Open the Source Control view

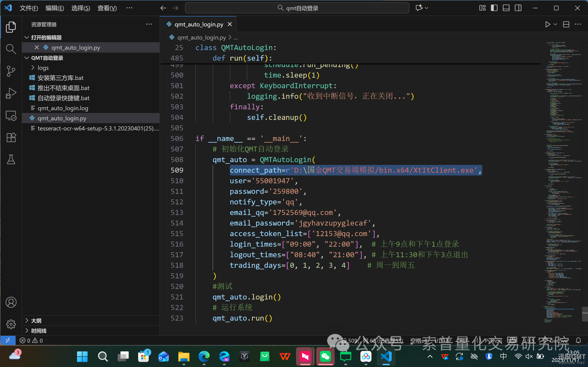pos(11,71)
